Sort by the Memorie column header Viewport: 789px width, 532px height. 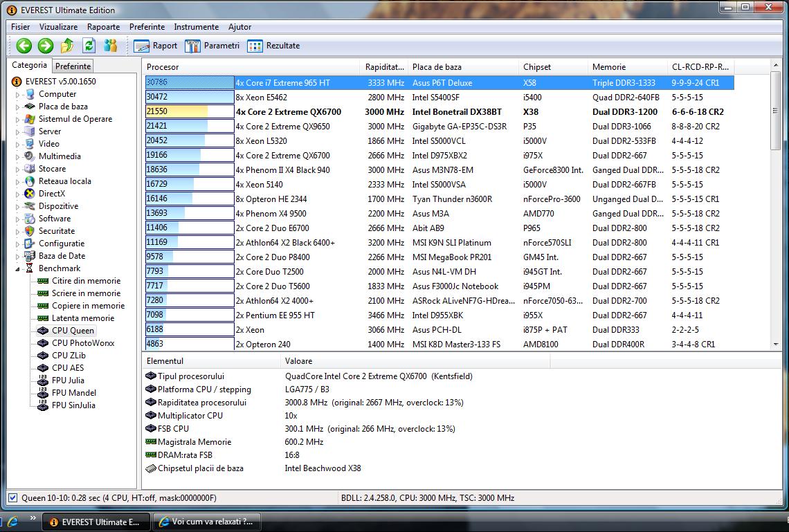click(x=628, y=67)
